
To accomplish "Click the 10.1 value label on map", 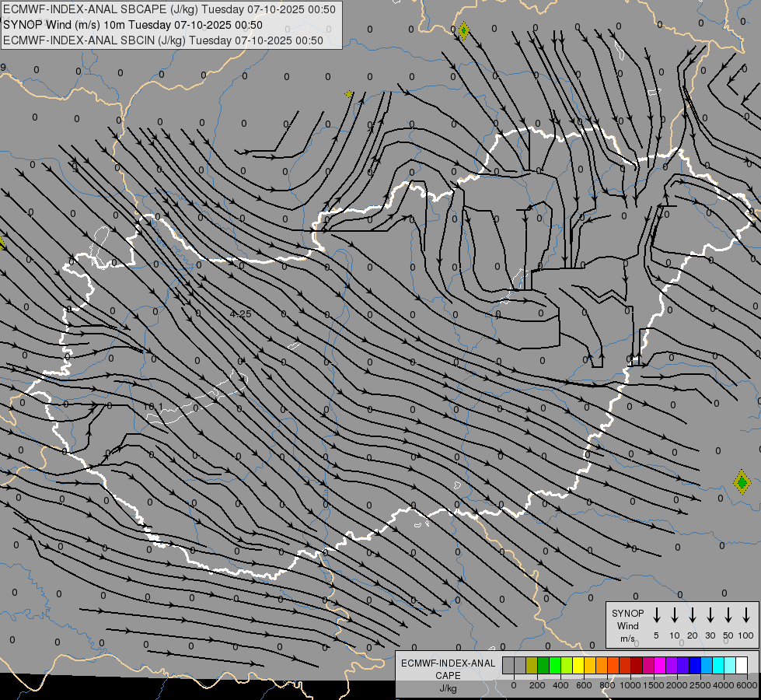I will pos(154,407).
